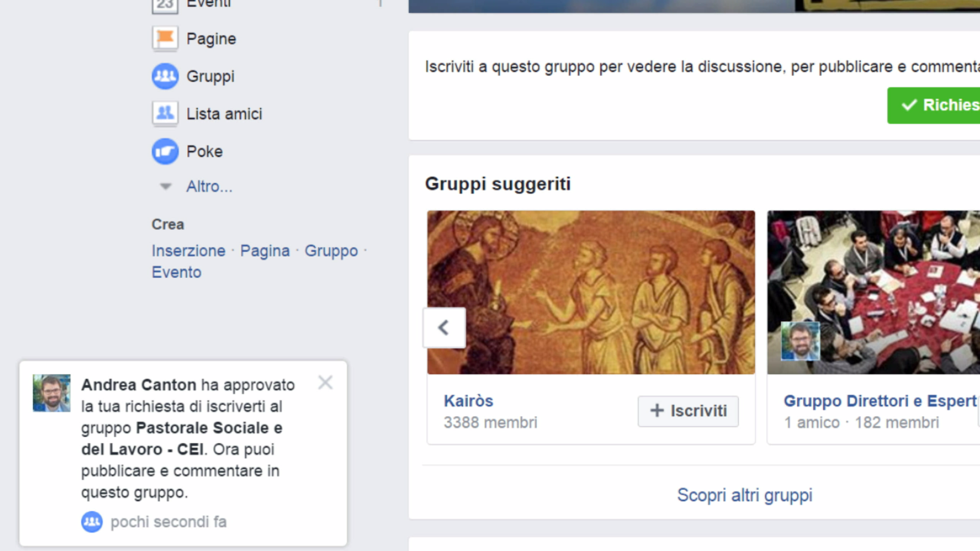Image resolution: width=980 pixels, height=551 pixels.
Task: Click the Eventi calendar icon
Action: [x=165, y=5]
